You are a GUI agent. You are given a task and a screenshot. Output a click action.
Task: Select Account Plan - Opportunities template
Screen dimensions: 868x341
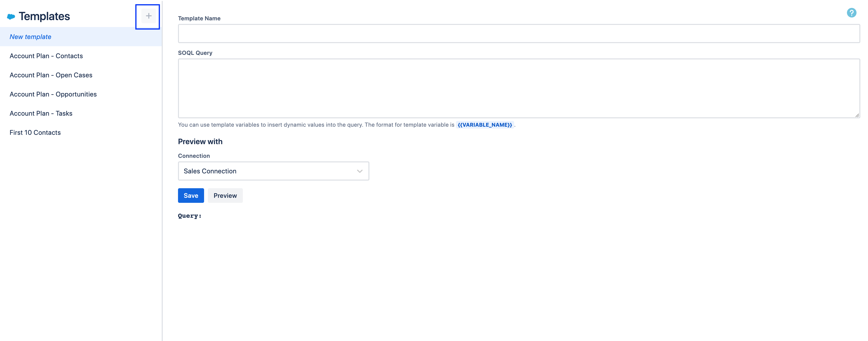[x=53, y=94]
